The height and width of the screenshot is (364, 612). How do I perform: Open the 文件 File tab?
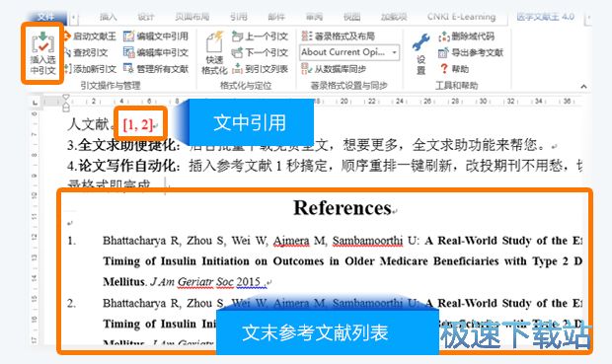pos(46,17)
